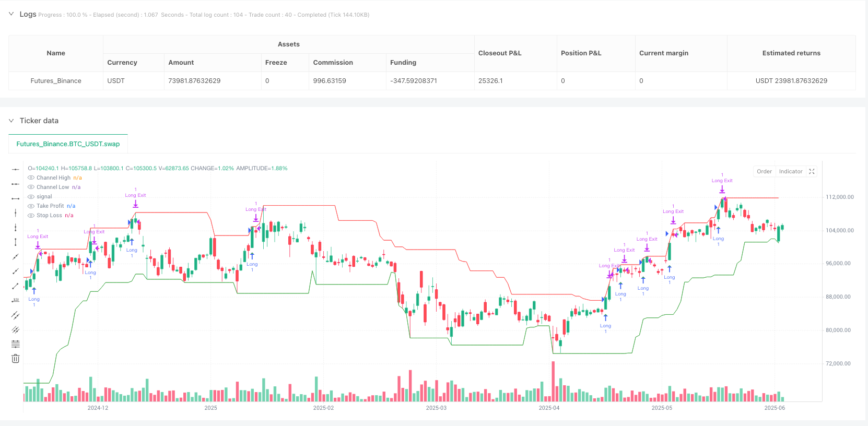868x426 pixels.
Task: Open the Indicator menu button
Action: pyautogui.click(x=790, y=171)
